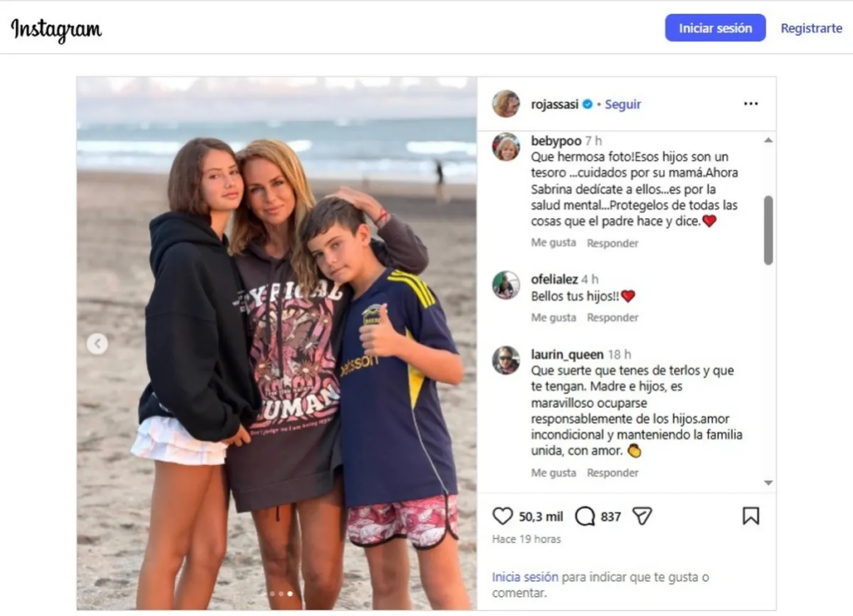Reply to bebypoo's comment via Responder
Screen dimensions: 853x616
click(612, 243)
